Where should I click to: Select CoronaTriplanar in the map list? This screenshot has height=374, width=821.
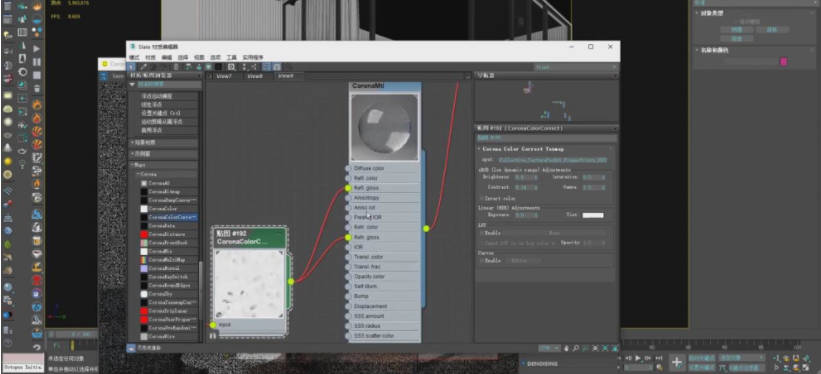[168, 311]
